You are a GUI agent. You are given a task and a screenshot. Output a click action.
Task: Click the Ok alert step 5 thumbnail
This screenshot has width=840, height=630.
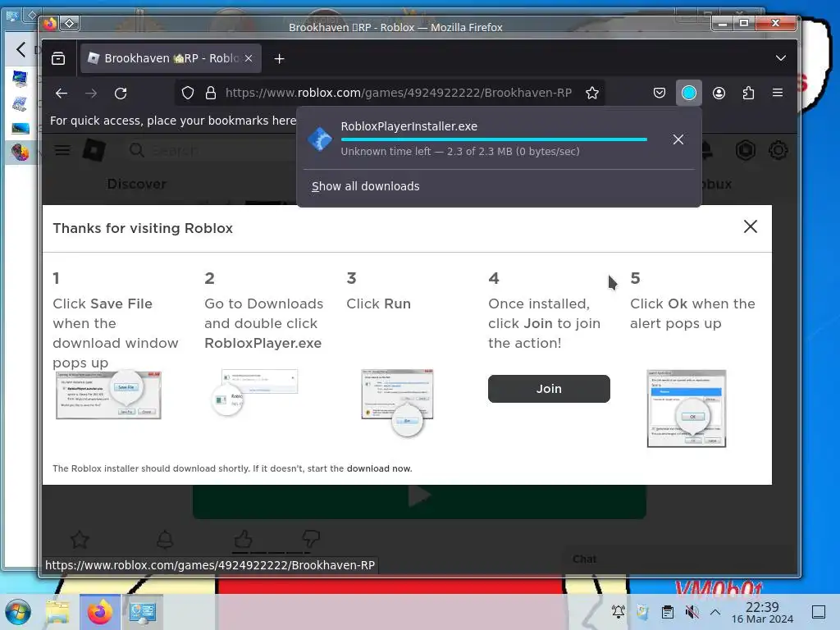coord(687,409)
